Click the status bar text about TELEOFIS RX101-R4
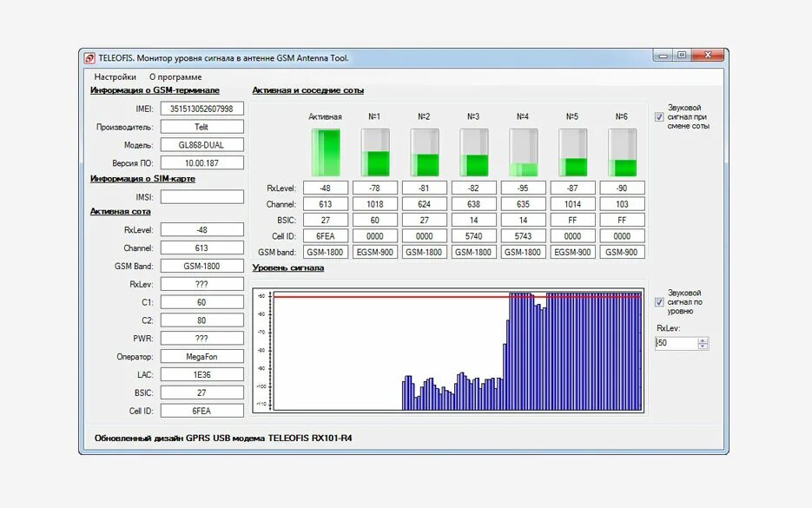The width and height of the screenshot is (812, 508). coord(223,438)
